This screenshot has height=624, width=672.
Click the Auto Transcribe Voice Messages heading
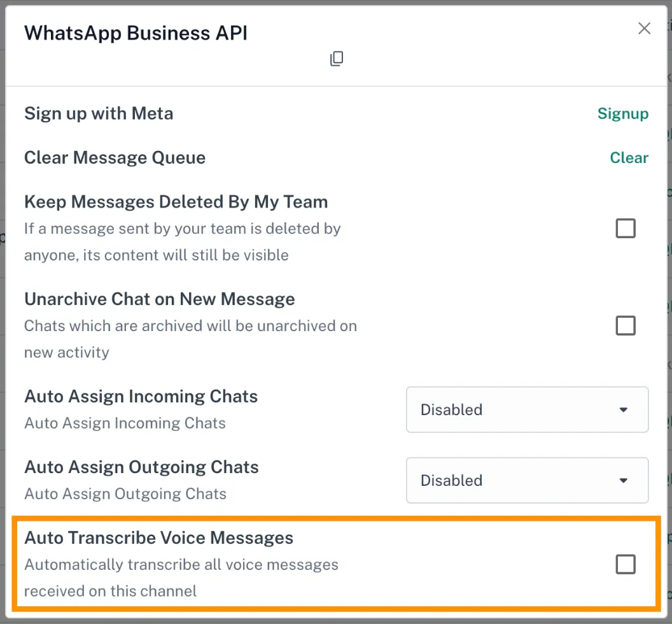pyautogui.click(x=158, y=538)
